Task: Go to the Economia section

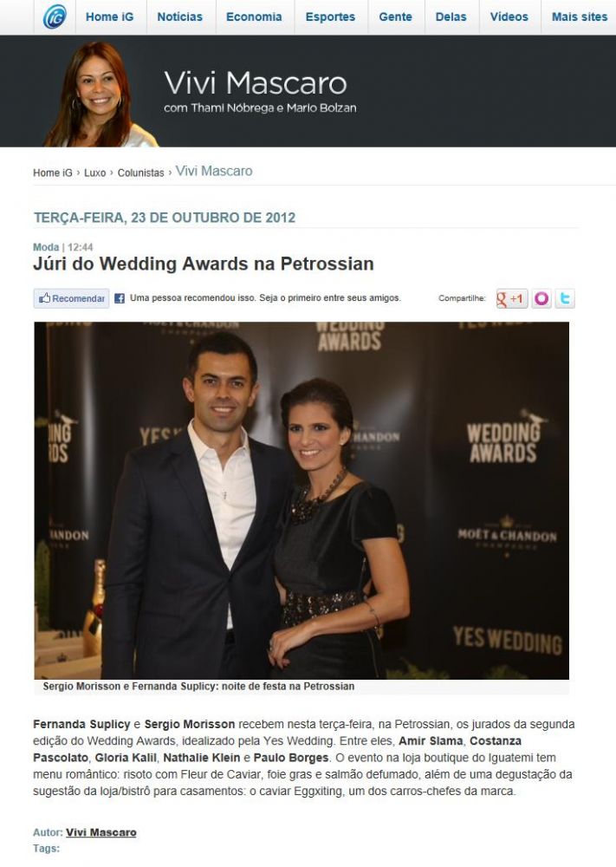Action: pos(254,17)
